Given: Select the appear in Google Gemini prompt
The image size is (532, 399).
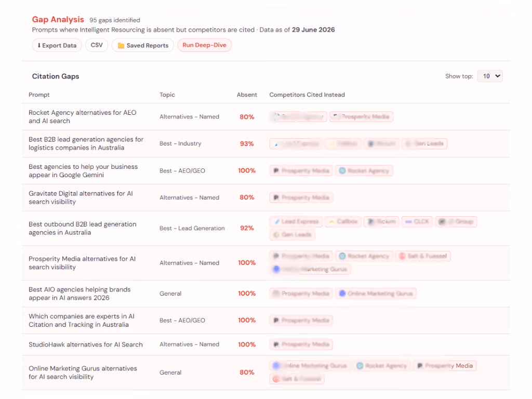Looking at the screenshot, I should [x=83, y=170].
